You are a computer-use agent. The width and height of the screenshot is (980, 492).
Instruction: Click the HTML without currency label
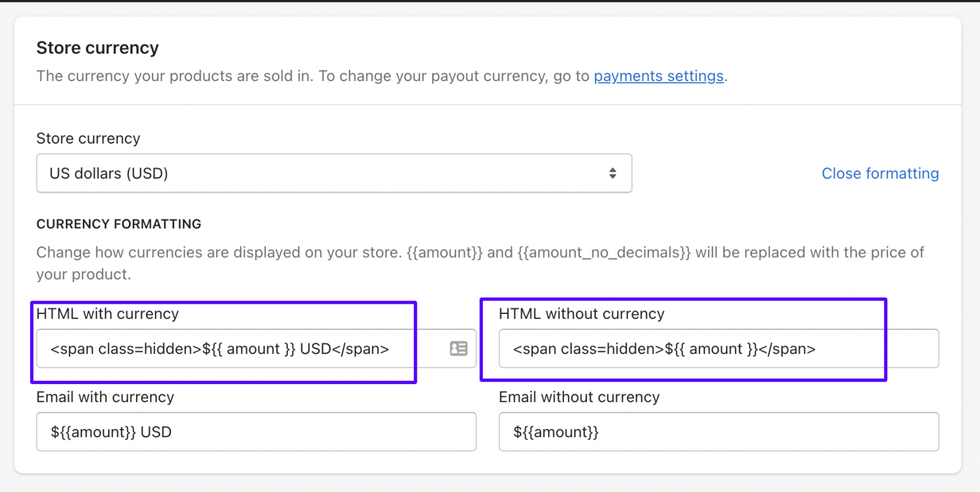tap(581, 313)
